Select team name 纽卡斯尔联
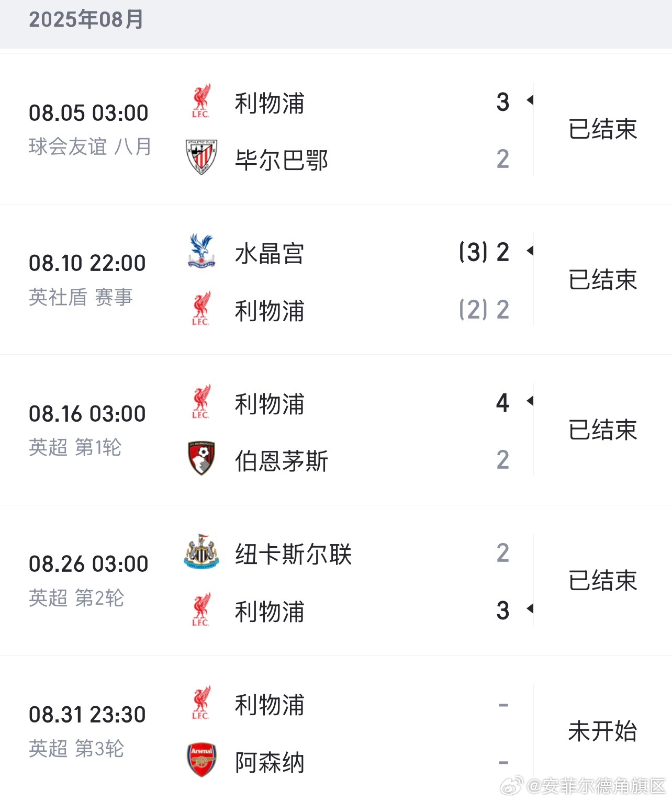 tap(294, 554)
